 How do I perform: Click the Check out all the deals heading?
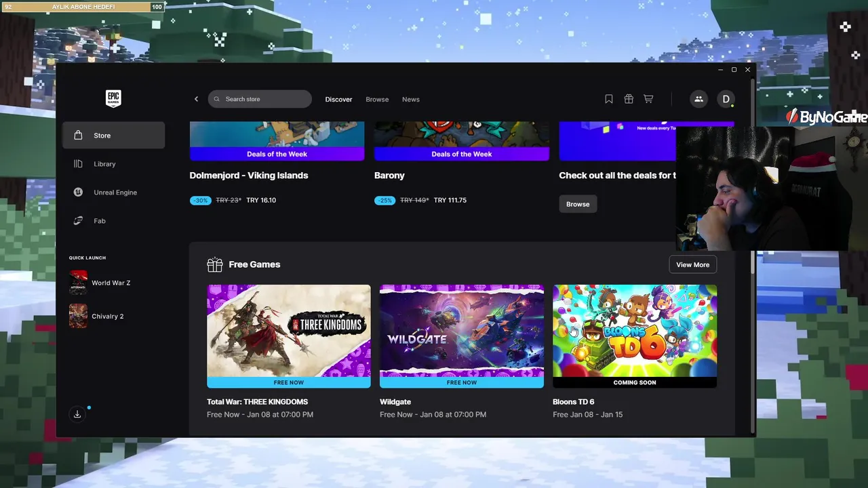coord(618,176)
